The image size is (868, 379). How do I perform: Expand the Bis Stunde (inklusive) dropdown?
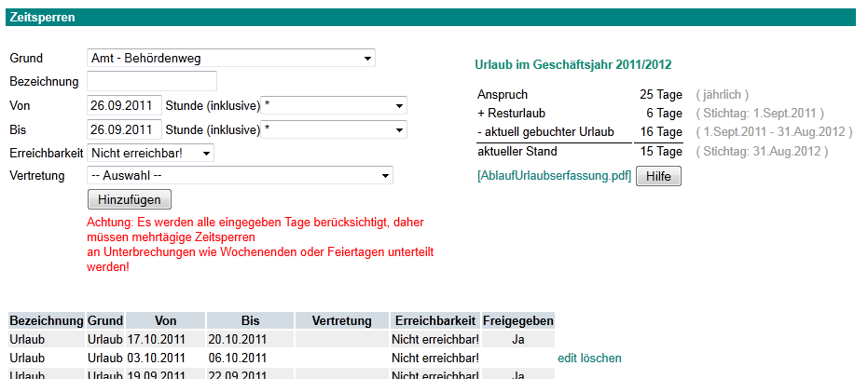point(334,129)
